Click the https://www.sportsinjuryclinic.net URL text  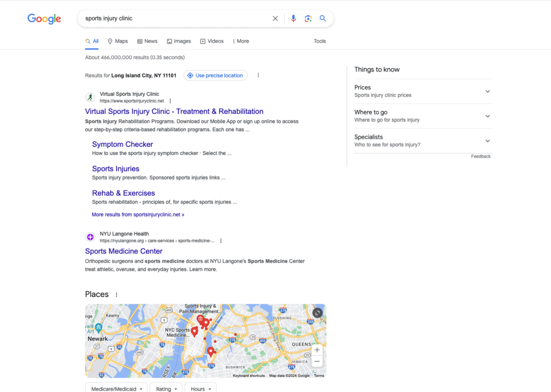click(132, 101)
